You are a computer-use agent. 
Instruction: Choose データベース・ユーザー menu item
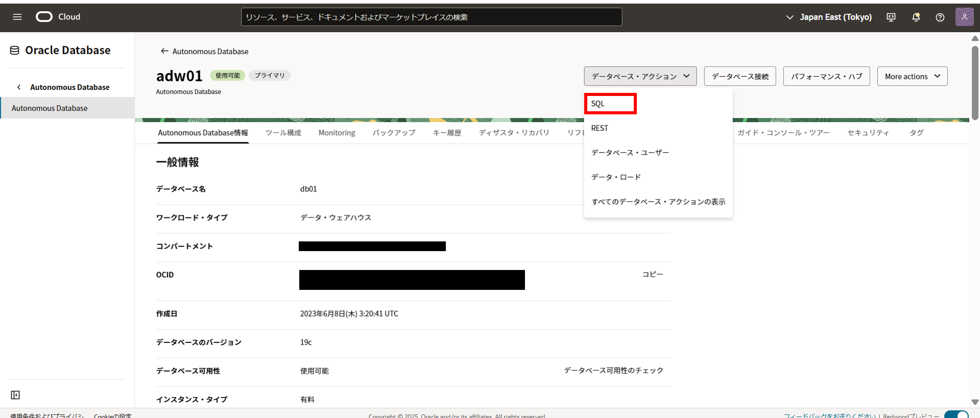pos(658,153)
